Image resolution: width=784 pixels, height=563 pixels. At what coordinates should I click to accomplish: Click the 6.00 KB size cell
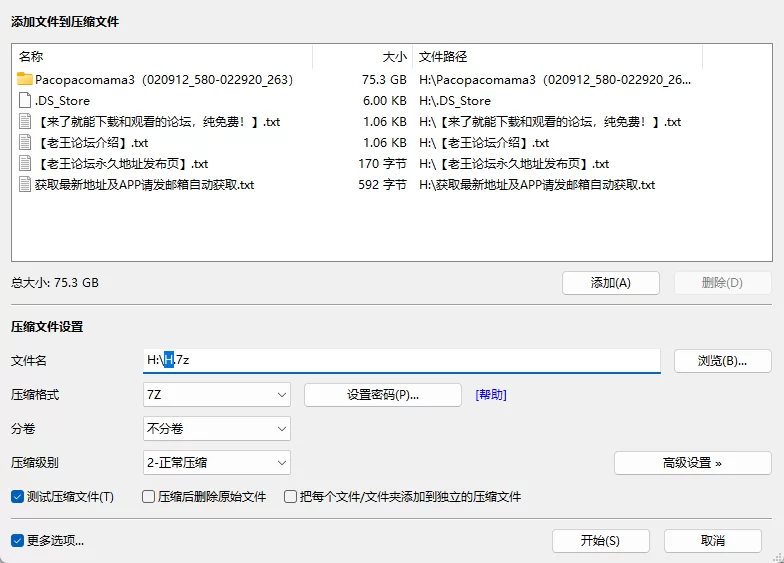(x=384, y=100)
